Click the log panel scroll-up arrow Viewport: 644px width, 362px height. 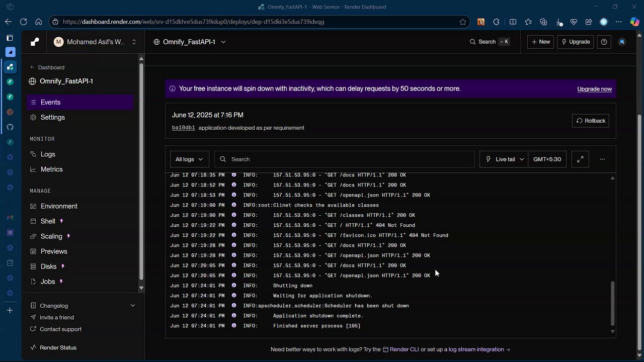tap(612, 178)
